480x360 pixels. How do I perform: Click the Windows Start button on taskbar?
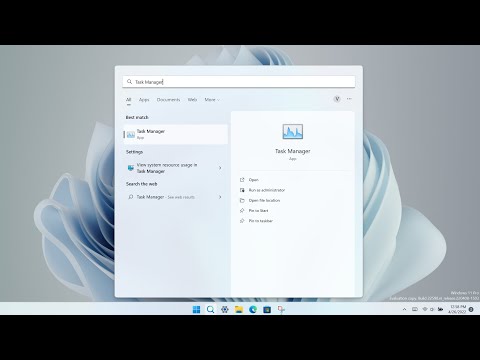[x=196, y=310]
